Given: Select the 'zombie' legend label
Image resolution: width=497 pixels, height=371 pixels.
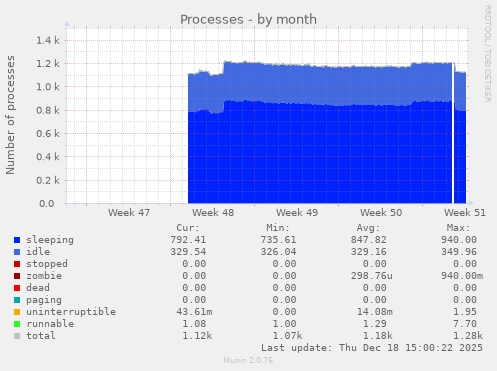Looking at the screenshot, I should click(44, 276).
